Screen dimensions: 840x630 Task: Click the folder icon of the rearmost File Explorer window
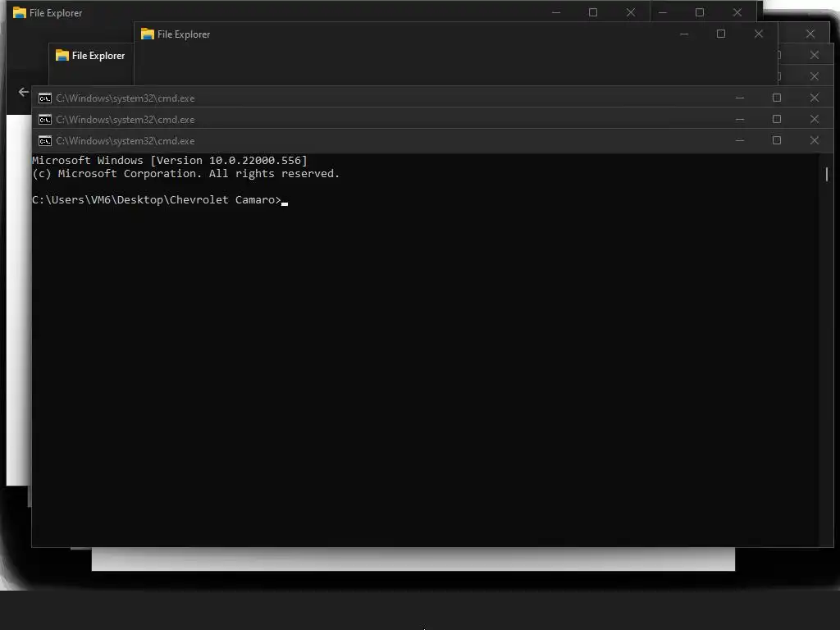pos(20,12)
